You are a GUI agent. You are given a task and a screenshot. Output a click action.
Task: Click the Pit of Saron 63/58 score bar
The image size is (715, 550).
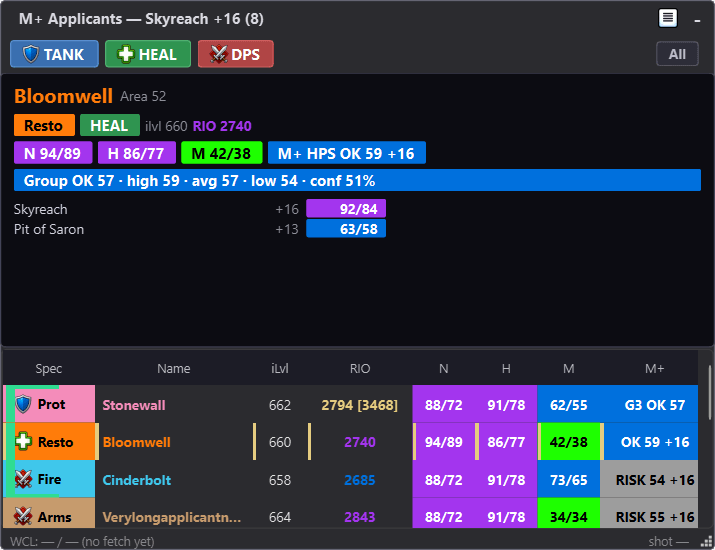(x=346, y=228)
